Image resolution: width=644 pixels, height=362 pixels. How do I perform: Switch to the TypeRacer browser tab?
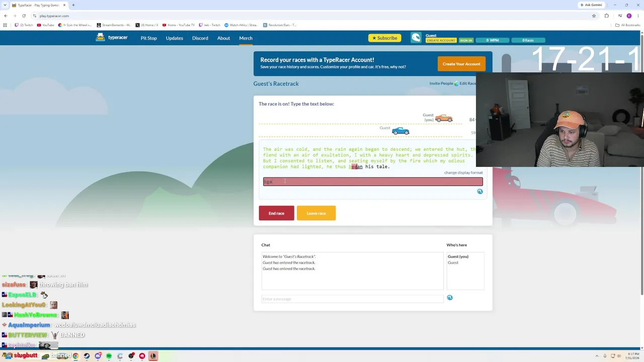coord(39,5)
